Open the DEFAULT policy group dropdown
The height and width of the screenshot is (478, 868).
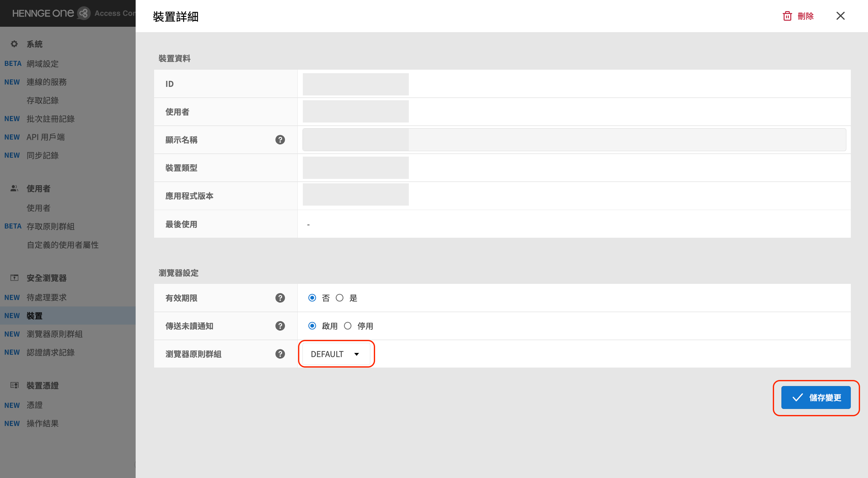pos(336,354)
